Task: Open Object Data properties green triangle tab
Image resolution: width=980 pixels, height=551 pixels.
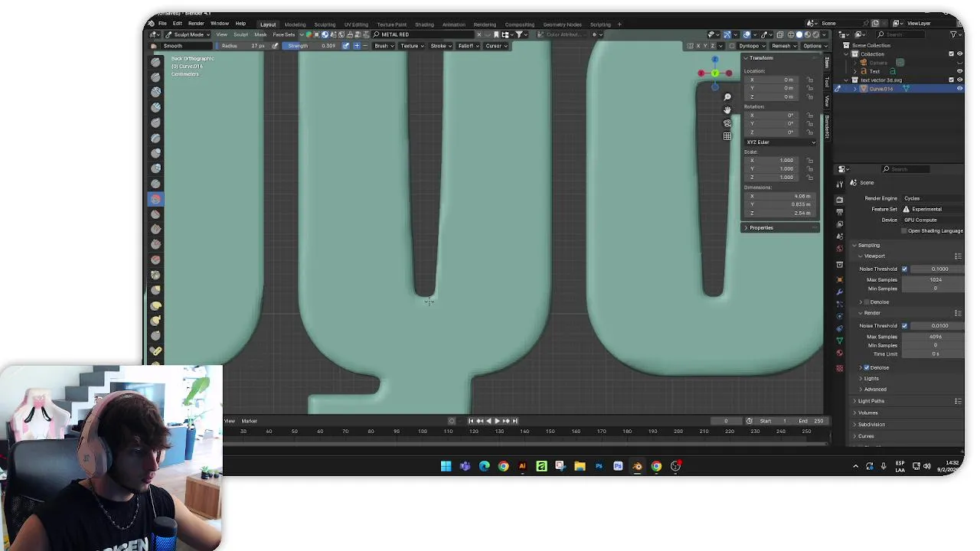Action: (840, 341)
